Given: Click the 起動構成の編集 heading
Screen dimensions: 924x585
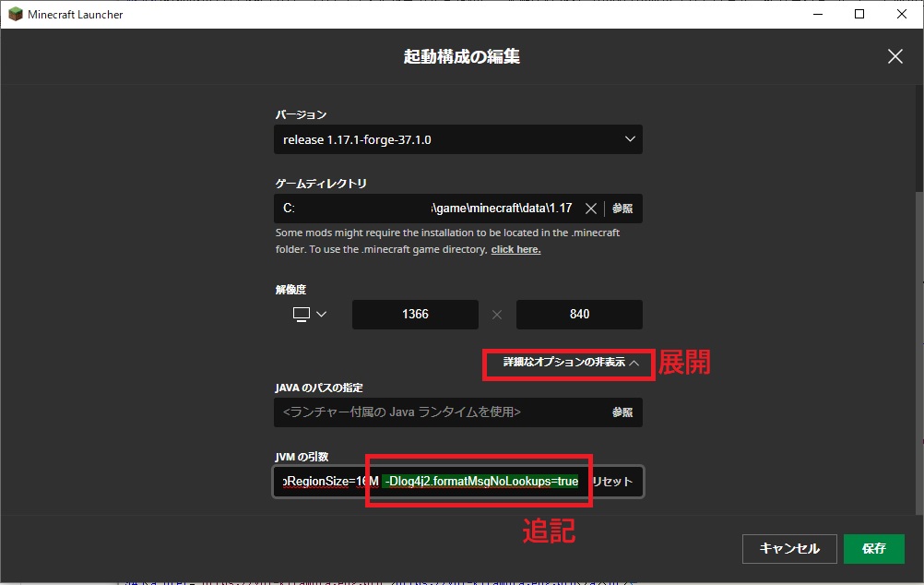Looking at the screenshot, I should 461,56.
